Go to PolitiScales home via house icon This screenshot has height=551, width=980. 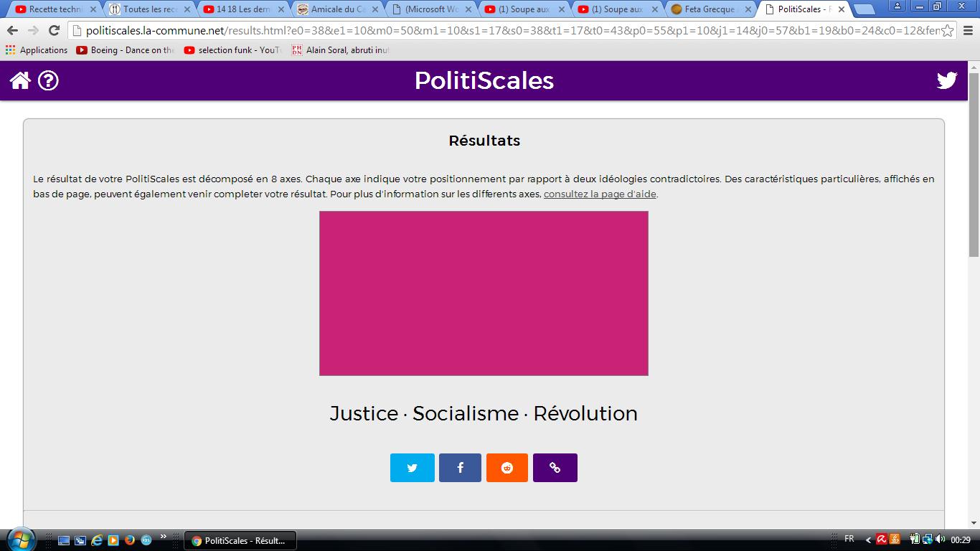coord(20,80)
